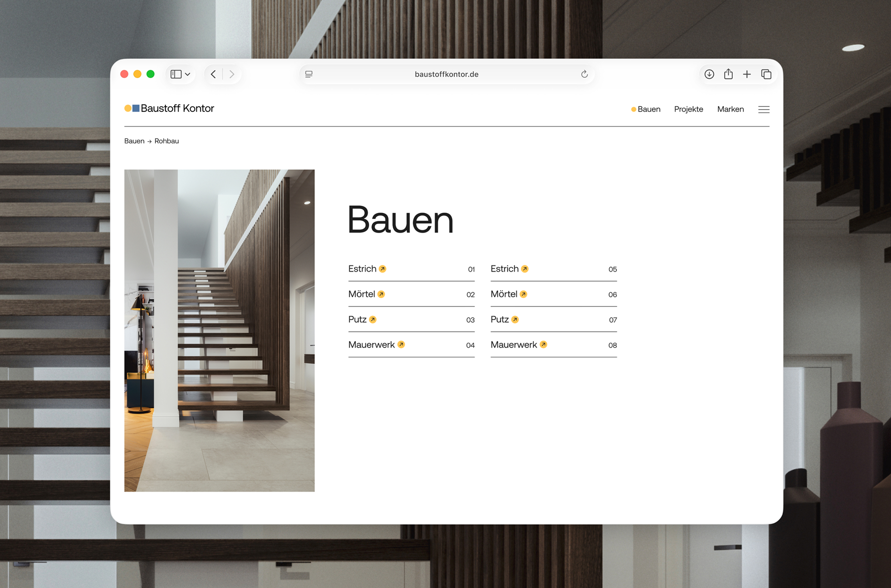Open Estrich link numbered 01
The image size is (891, 588).
click(362, 269)
